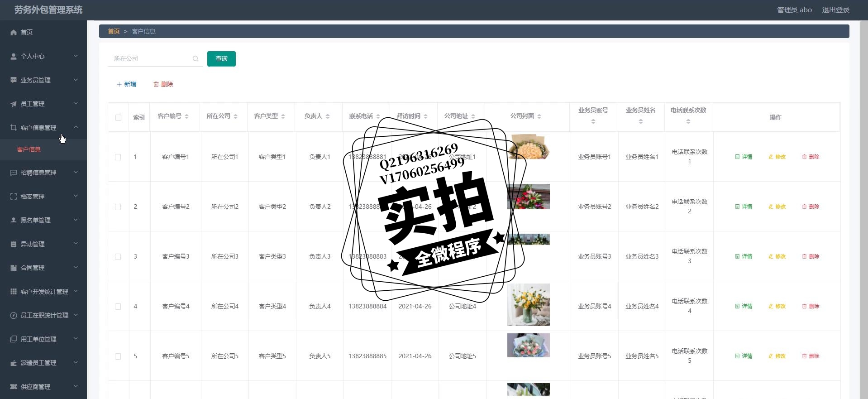Image resolution: width=868 pixels, height=399 pixels.
Task: Check the row 5 checkbox for 客户编号5
Action: pos(118,356)
